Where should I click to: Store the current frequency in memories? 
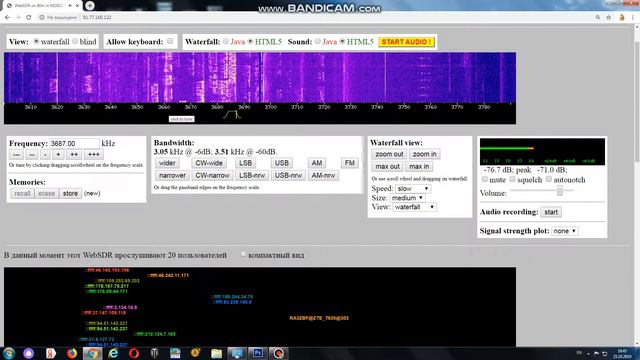(x=70, y=193)
